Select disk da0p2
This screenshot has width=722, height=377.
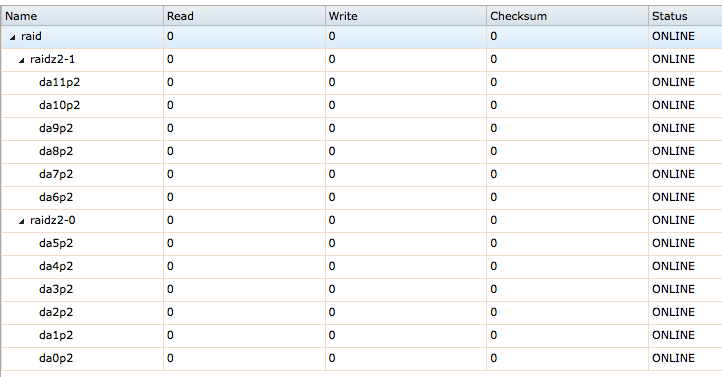(x=361, y=359)
